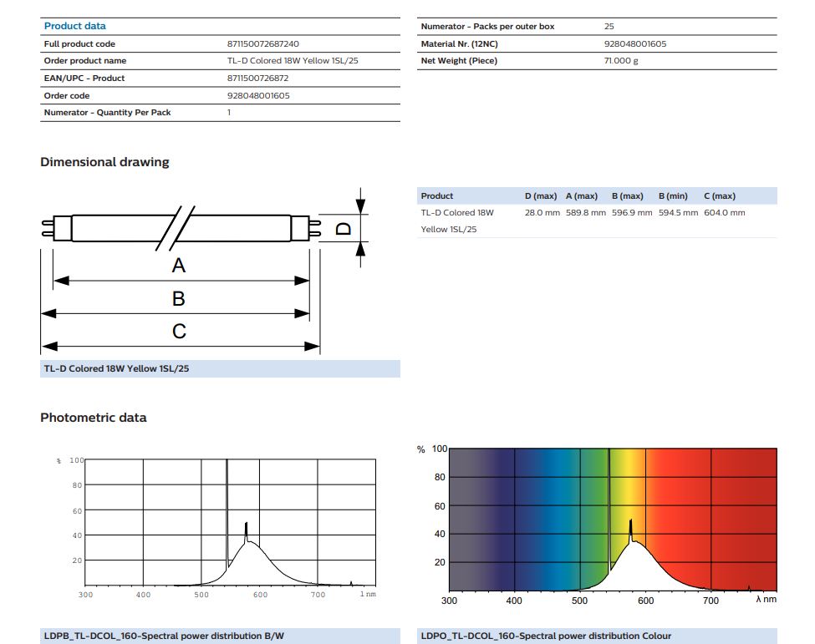Image resolution: width=815 pixels, height=644 pixels.
Task: Click diameter label D in drawing
Action: coord(344,229)
